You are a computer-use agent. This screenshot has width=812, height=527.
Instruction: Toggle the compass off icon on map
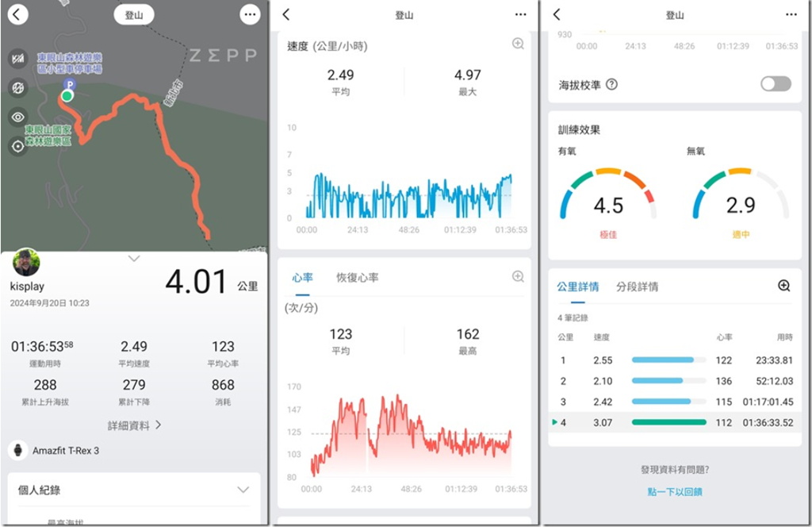(x=18, y=87)
